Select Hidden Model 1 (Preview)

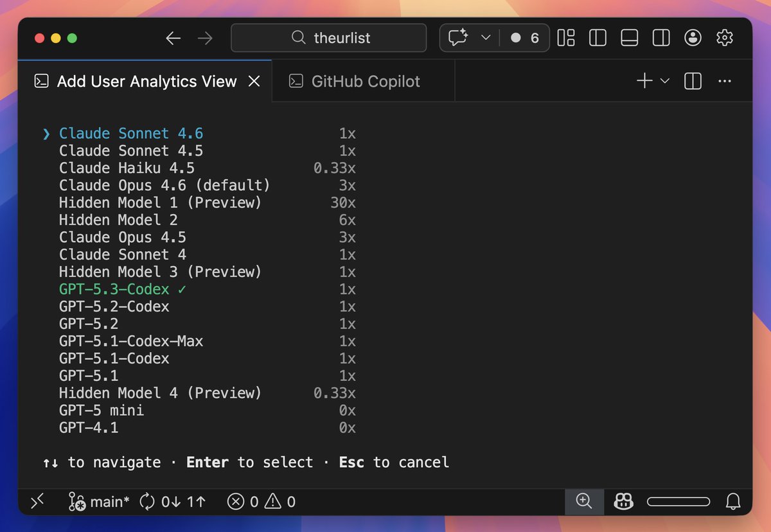[161, 203]
